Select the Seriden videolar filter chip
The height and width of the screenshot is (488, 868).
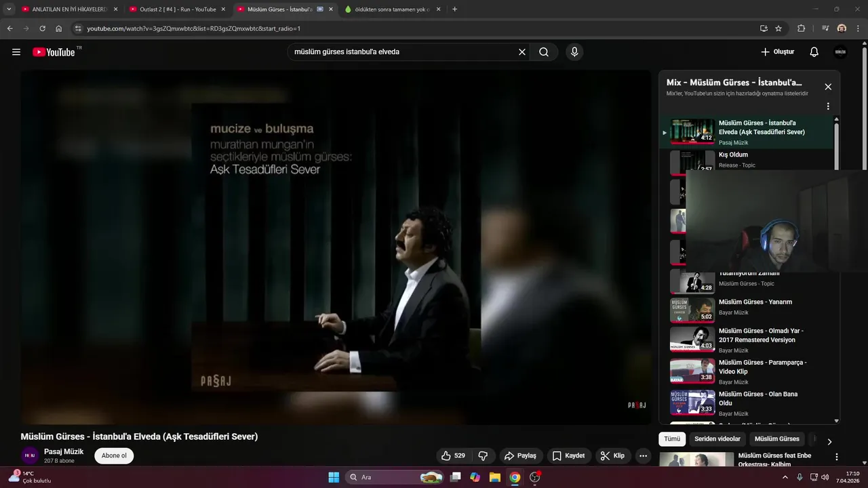pyautogui.click(x=717, y=439)
